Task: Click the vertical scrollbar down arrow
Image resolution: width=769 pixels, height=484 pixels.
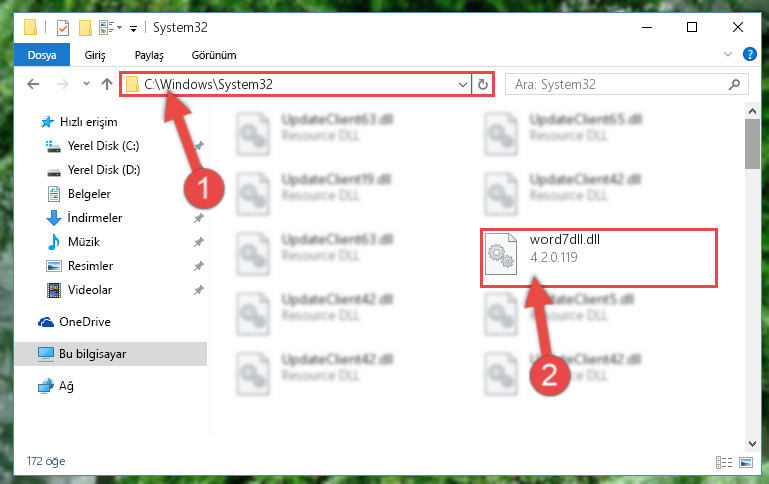Action: click(x=752, y=443)
